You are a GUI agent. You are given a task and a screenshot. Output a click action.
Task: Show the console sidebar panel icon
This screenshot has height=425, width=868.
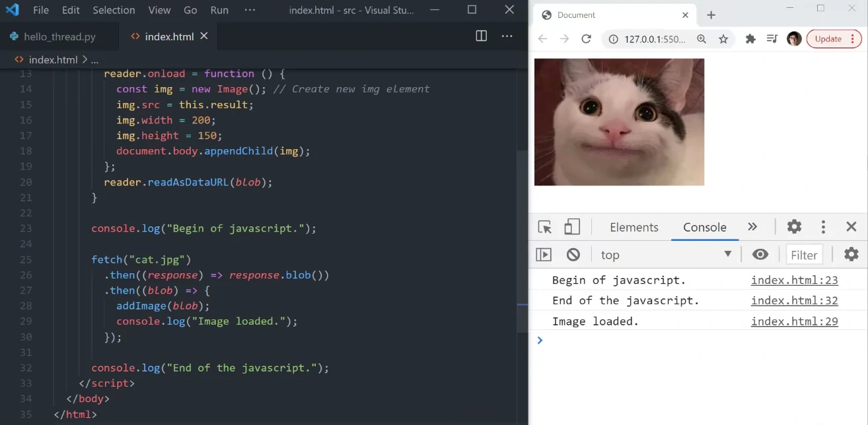click(544, 255)
